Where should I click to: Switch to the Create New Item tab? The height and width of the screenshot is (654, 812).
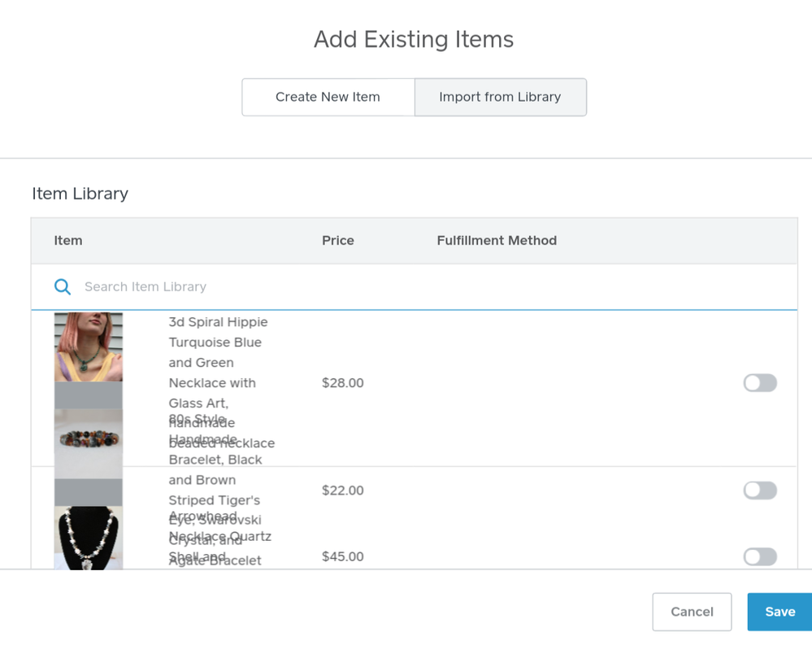pyautogui.click(x=328, y=97)
